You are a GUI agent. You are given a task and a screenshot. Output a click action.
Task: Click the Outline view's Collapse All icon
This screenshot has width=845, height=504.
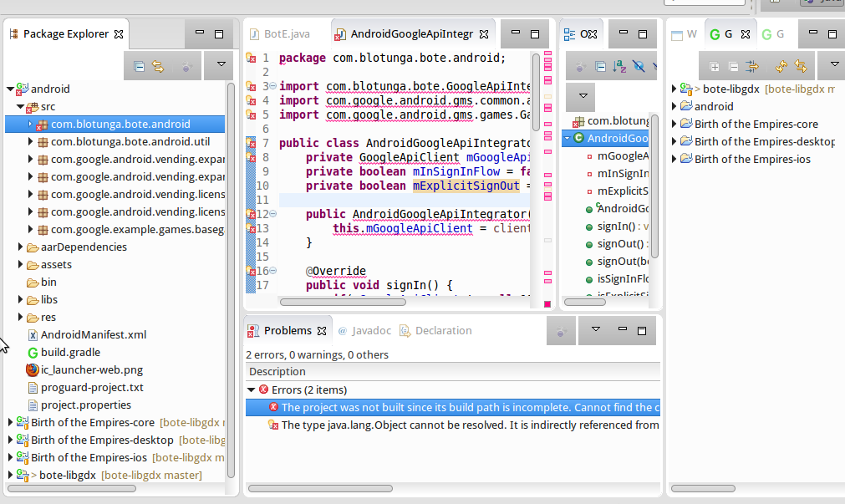pyautogui.click(x=600, y=66)
